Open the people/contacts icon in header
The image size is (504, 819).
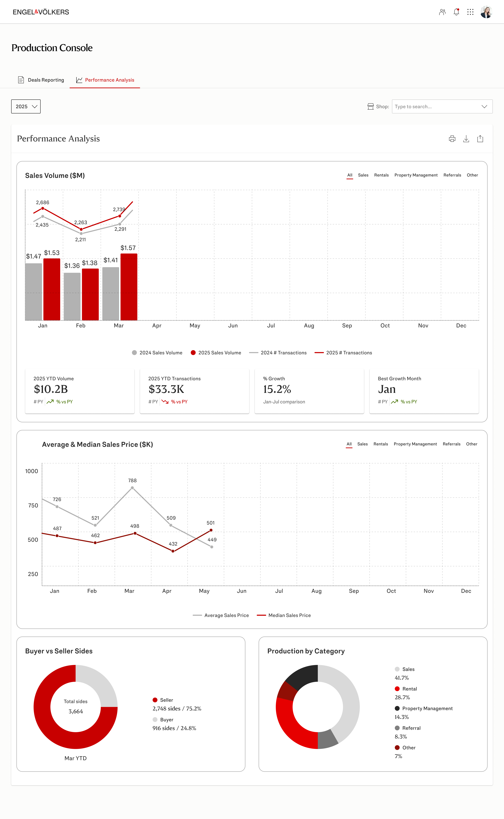442,12
